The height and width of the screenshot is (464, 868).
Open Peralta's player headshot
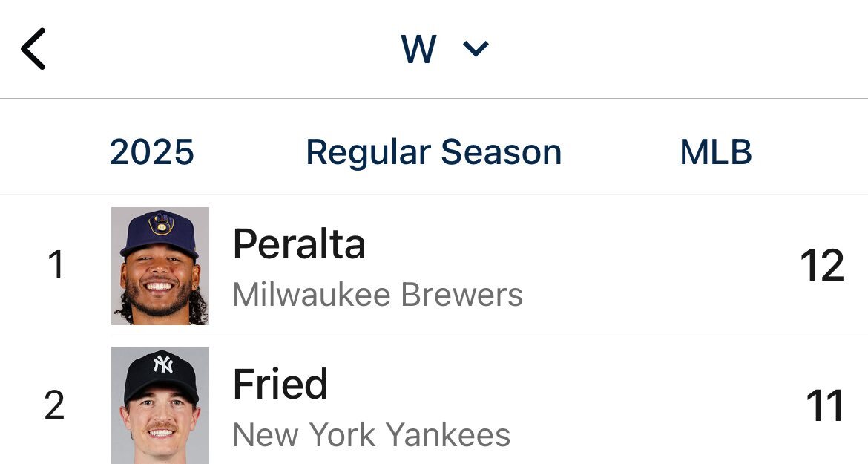160,266
